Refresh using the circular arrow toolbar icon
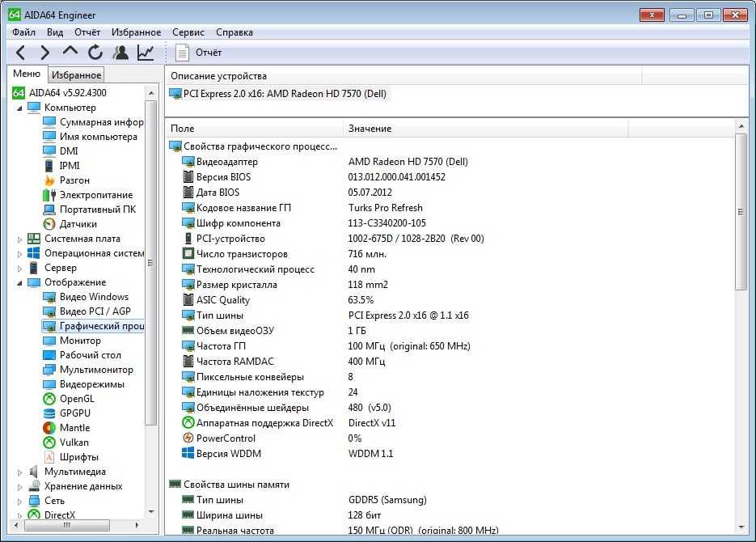The image size is (756, 542). pos(95,52)
